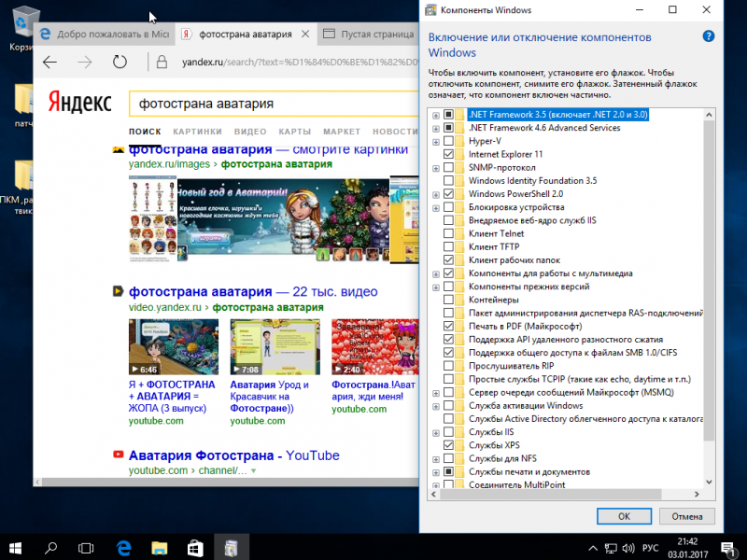Open the Action Center notifications
The height and width of the screenshot is (560, 747).
727,548
